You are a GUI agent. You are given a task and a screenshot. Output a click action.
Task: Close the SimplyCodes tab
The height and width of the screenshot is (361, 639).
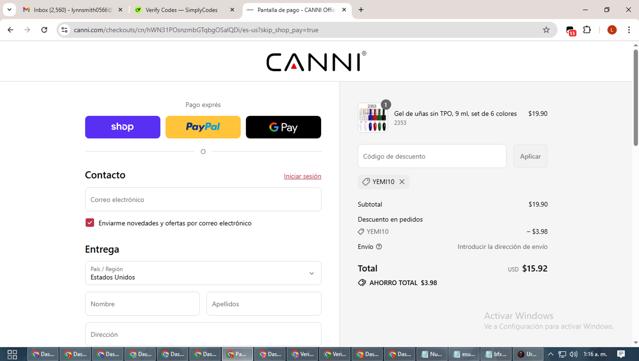pos(232,10)
